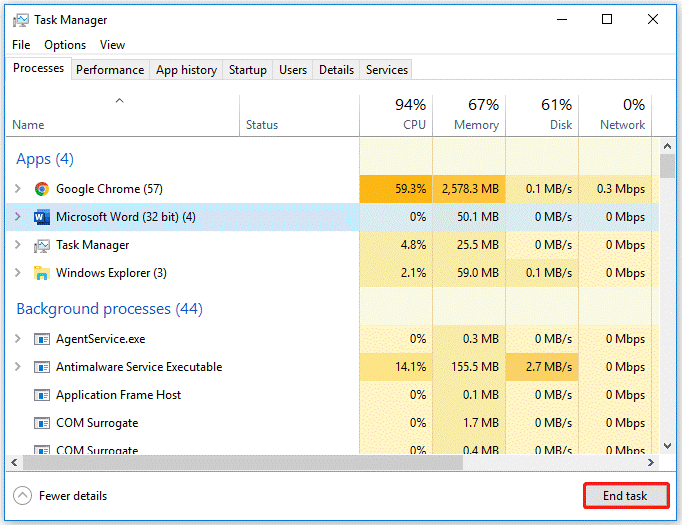The width and height of the screenshot is (682, 525).
Task: Expand the Windows Explorer process group
Action: (x=17, y=272)
